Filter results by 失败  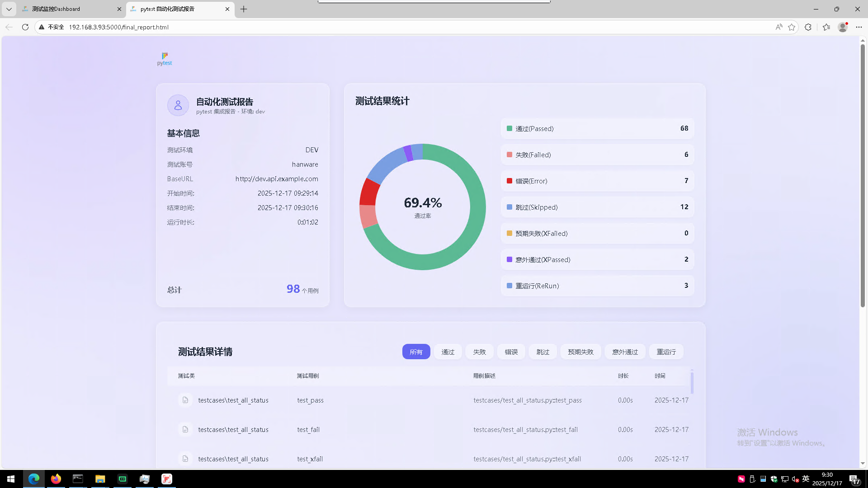click(x=480, y=352)
